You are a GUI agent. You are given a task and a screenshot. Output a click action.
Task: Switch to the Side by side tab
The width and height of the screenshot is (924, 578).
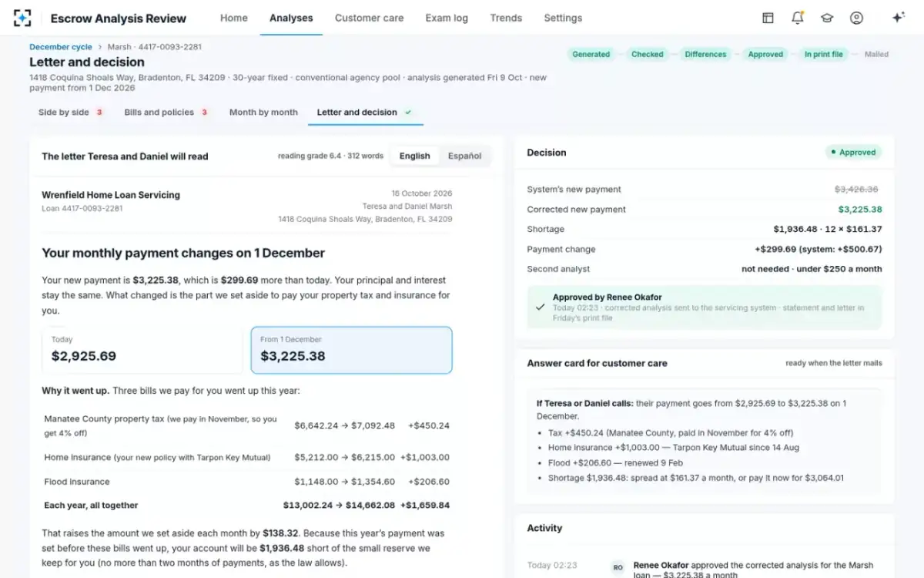point(71,113)
